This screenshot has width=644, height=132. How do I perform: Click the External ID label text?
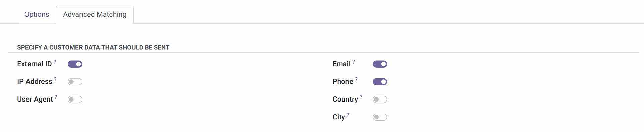(35, 64)
